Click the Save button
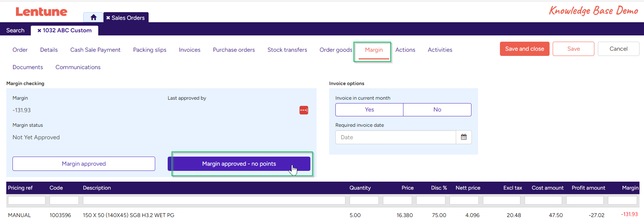 574,49
